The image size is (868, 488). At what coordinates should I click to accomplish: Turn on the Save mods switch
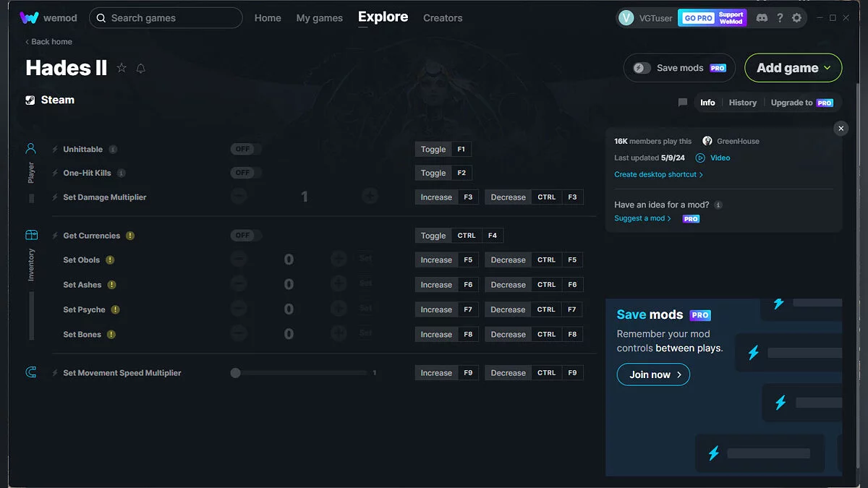click(x=642, y=68)
